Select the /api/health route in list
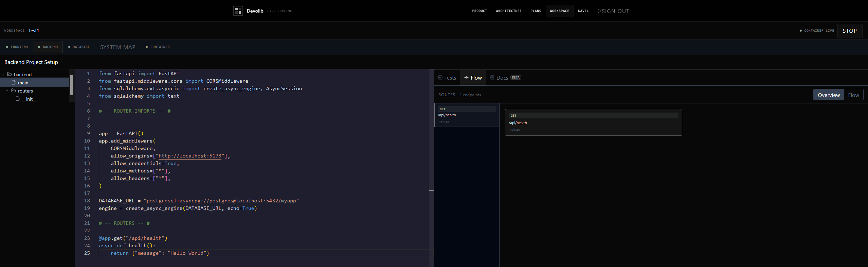Screen dimensions: 868x267 click(x=467, y=115)
